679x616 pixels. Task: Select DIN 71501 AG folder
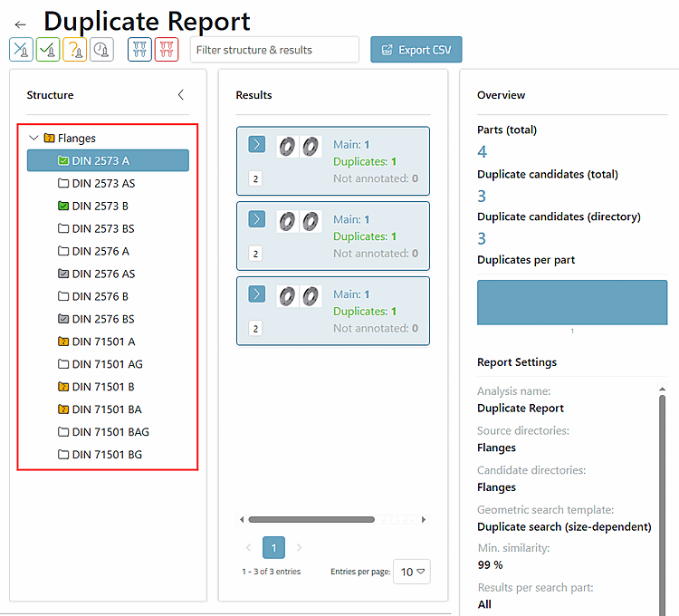click(100, 364)
